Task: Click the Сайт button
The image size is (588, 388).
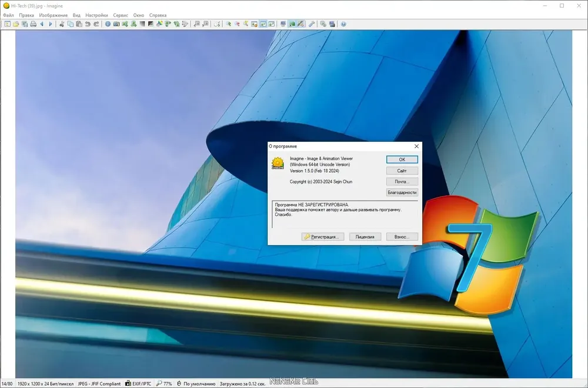Action: click(x=402, y=170)
